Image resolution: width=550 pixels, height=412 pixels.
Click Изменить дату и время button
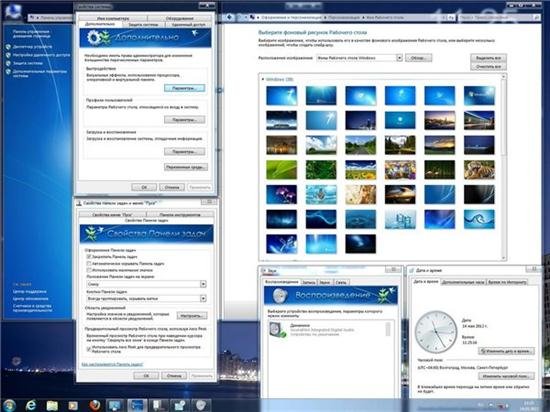point(507,351)
